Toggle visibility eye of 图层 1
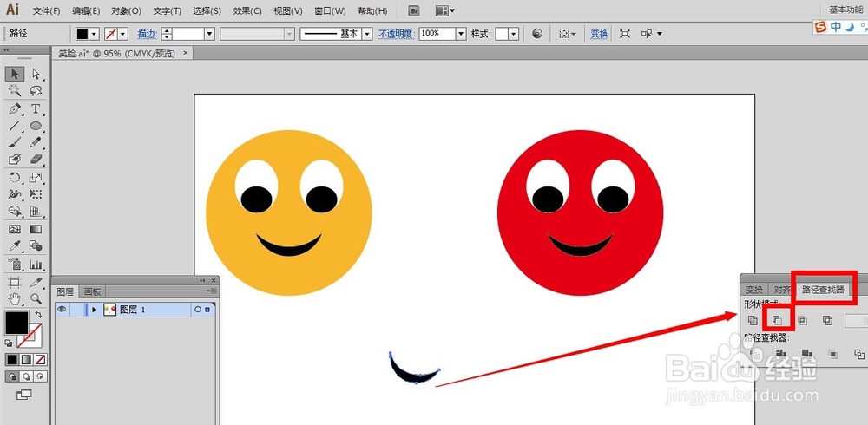The image size is (868, 425). [62, 310]
